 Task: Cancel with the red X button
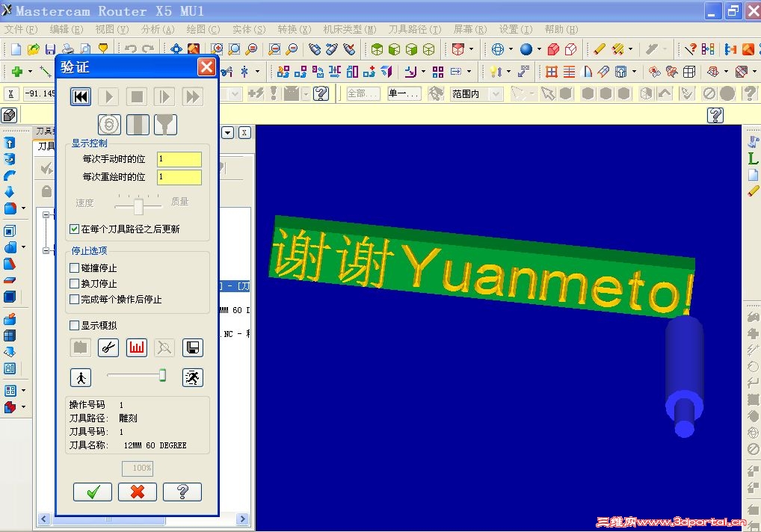pos(138,492)
